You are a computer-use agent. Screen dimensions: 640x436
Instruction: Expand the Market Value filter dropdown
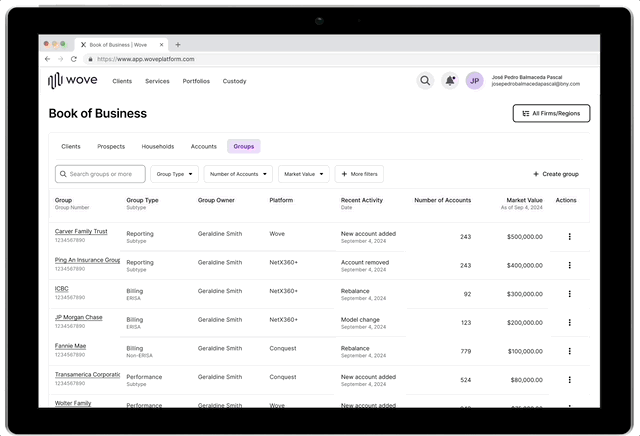tap(303, 174)
